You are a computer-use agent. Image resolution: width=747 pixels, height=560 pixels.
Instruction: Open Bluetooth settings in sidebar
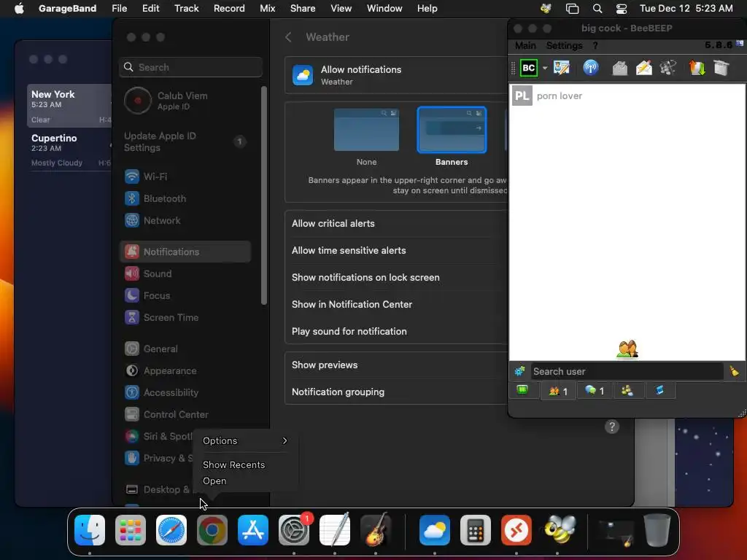186,198
